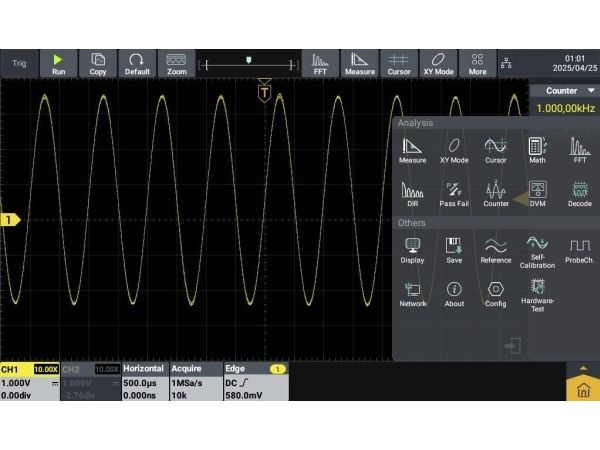
Task: Collapse the panel with the exit arrow icon
Action: coord(513,346)
